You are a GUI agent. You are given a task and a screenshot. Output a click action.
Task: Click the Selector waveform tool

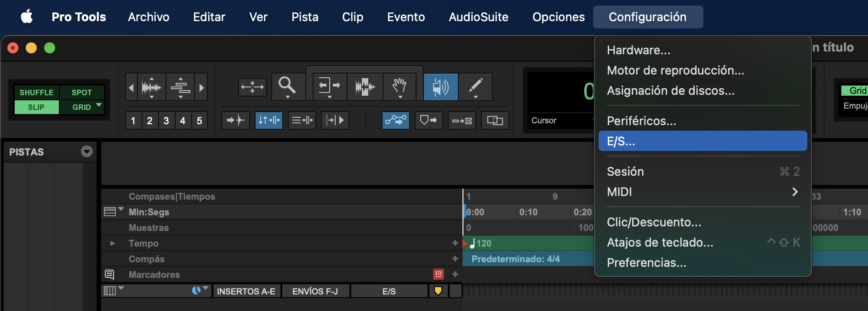365,86
